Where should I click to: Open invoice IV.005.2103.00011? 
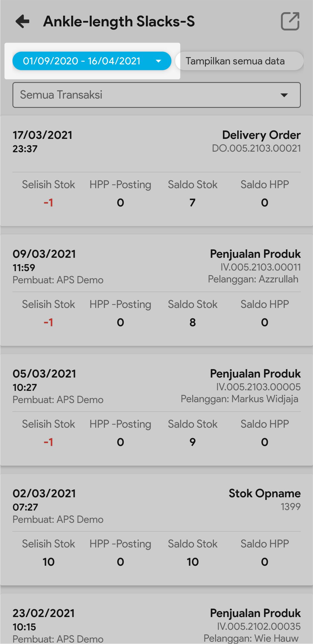[x=261, y=267]
